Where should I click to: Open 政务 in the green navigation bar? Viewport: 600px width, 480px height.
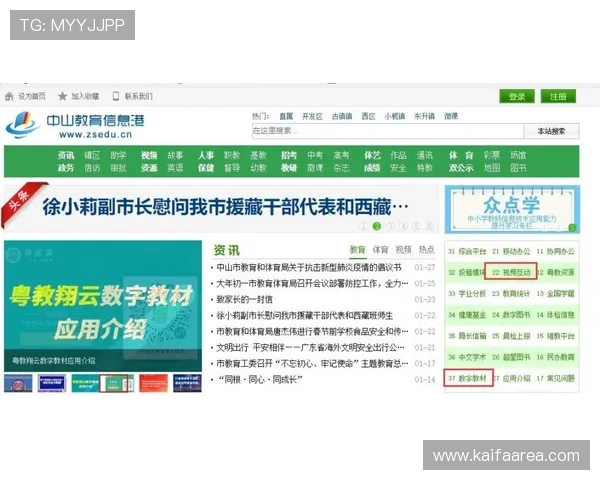65,168
